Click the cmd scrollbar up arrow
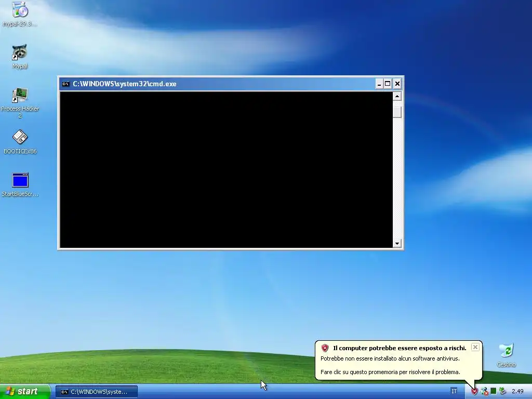 coord(397,96)
